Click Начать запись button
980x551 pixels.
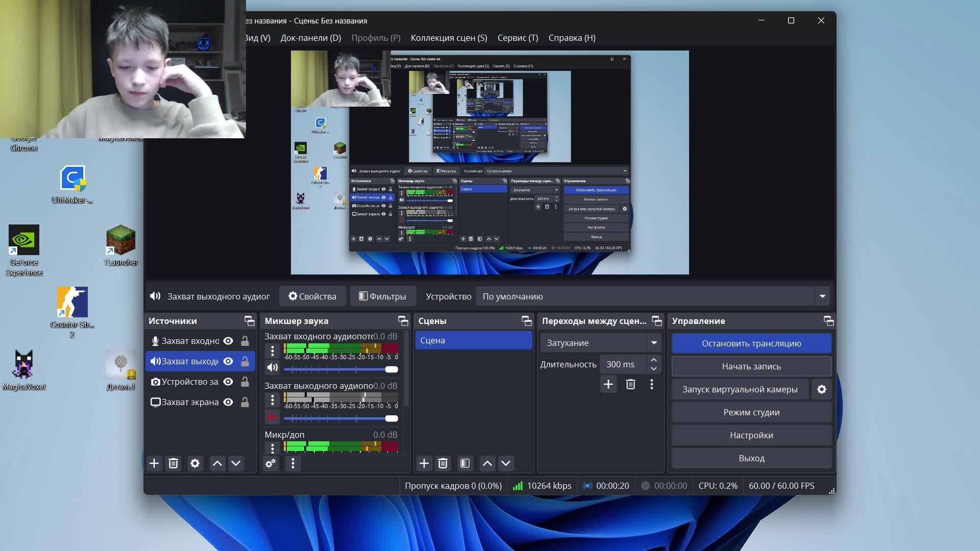751,366
